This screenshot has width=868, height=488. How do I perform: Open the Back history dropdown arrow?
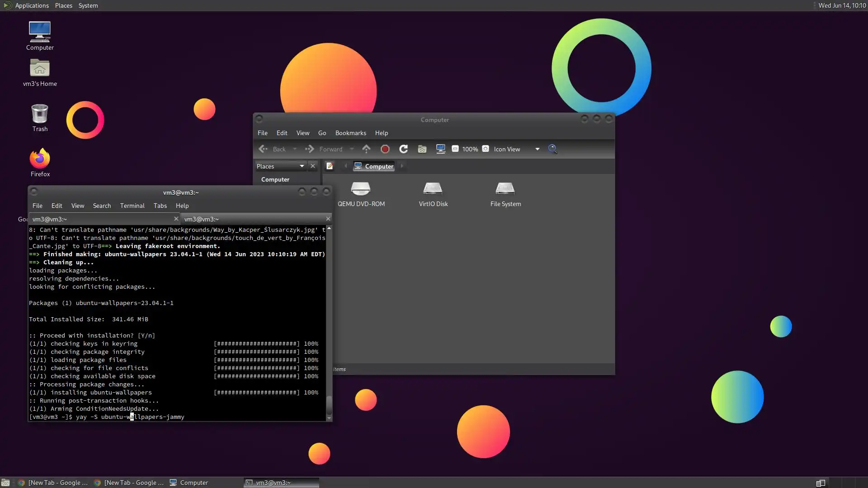coord(295,149)
